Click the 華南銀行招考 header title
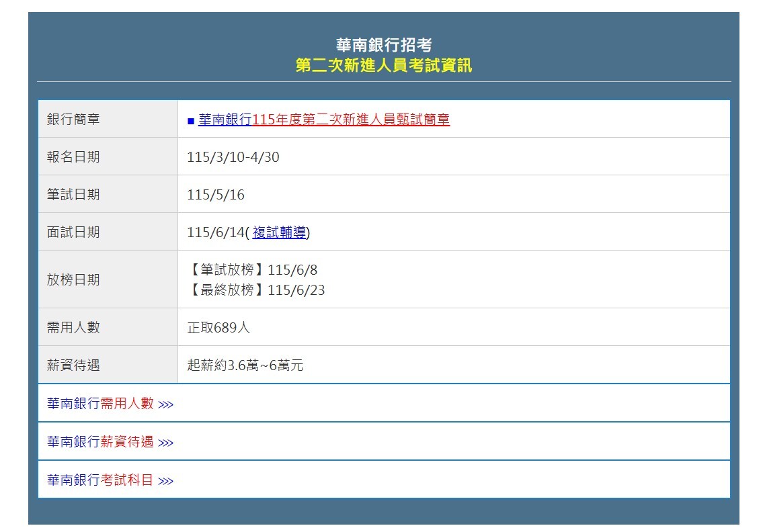Viewport: 763px width, 532px height. click(383, 45)
